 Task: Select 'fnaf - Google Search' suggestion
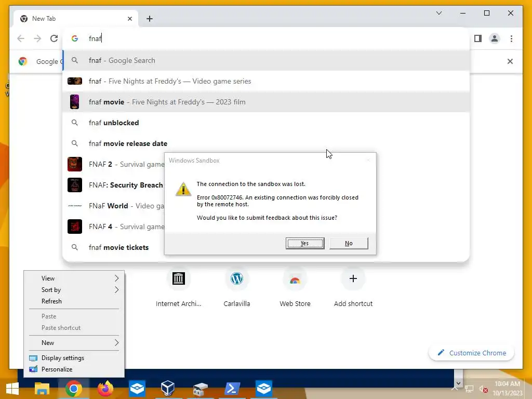pos(266,60)
